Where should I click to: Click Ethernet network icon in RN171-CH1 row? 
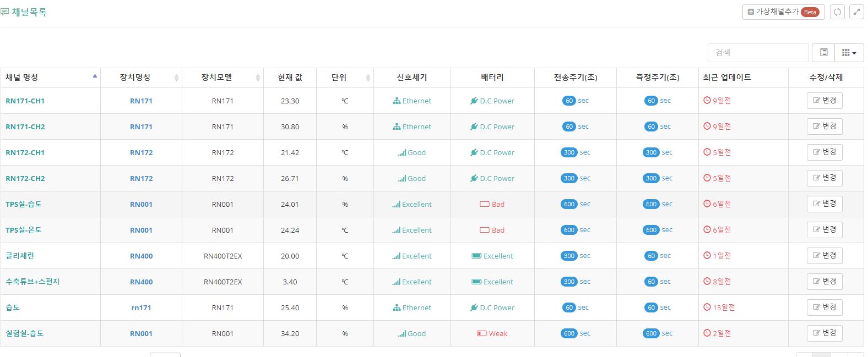(x=397, y=101)
